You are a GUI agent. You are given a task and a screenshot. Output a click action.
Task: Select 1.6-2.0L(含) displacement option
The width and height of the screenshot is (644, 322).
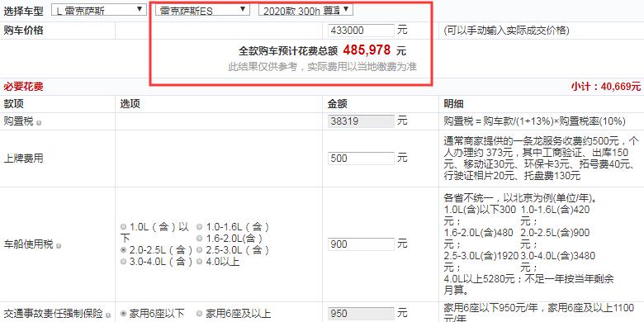tap(200, 239)
